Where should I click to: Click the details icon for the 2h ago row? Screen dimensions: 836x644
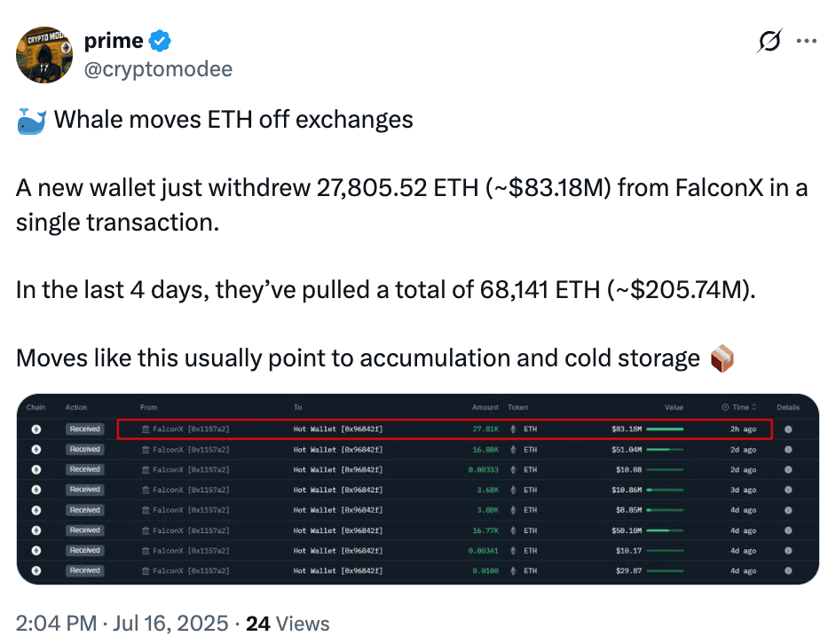pyautogui.click(x=788, y=429)
